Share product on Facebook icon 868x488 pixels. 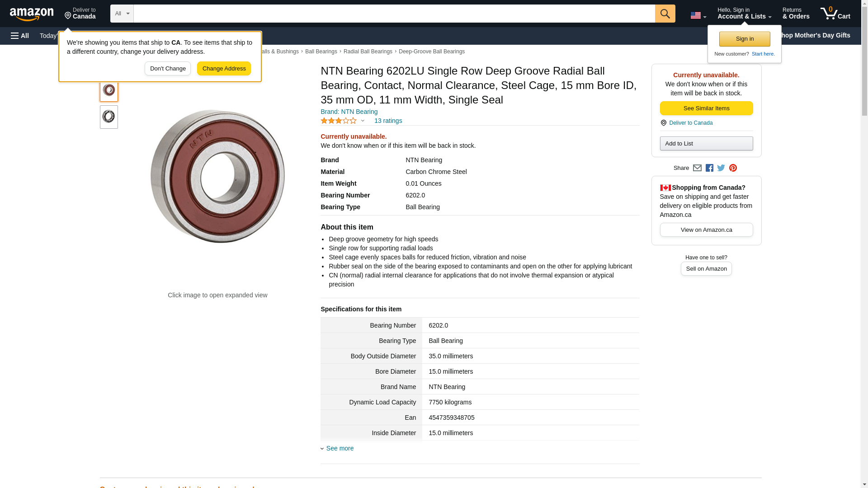tap(709, 168)
